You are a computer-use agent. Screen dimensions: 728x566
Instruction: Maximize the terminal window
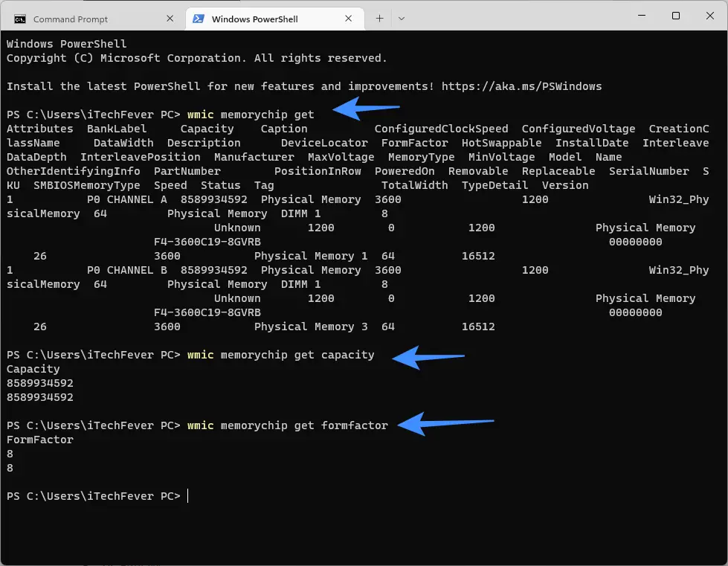tap(676, 16)
